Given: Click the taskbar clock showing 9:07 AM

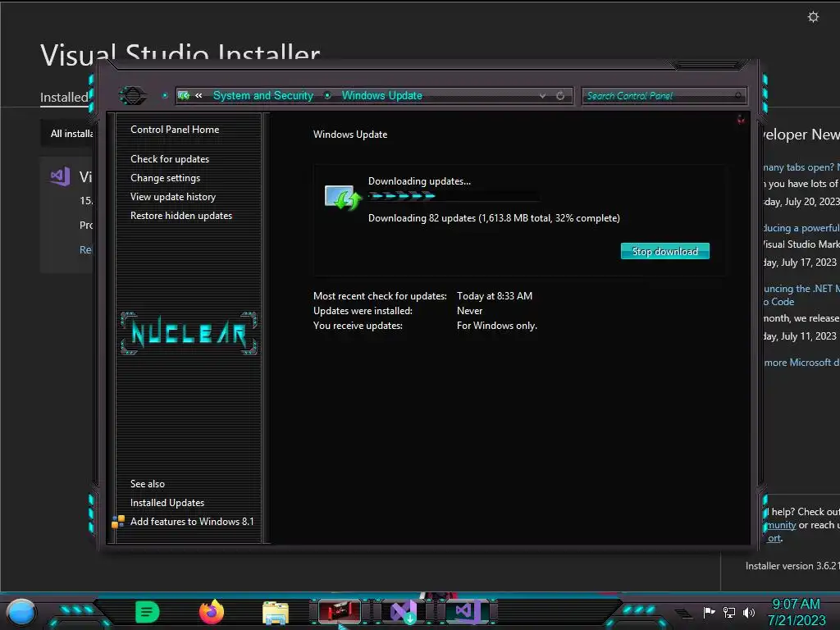Looking at the screenshot, I should pyautogui.click(x=797, y=612).
